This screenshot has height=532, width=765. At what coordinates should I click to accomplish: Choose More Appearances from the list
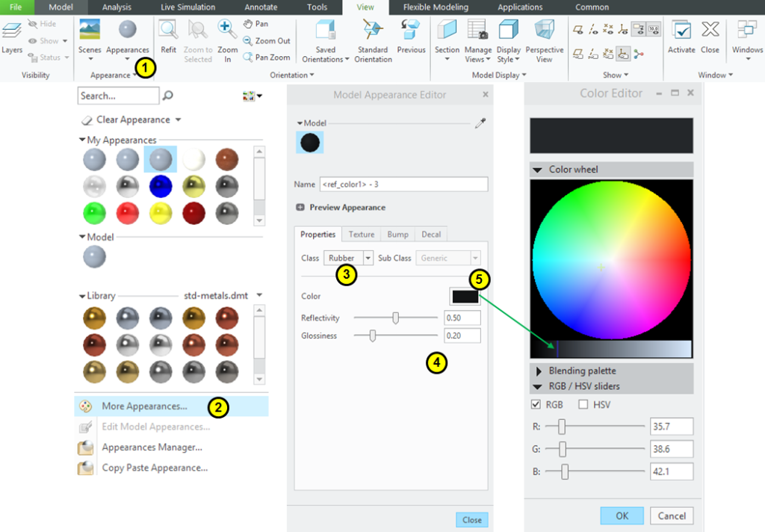(144, 406)
